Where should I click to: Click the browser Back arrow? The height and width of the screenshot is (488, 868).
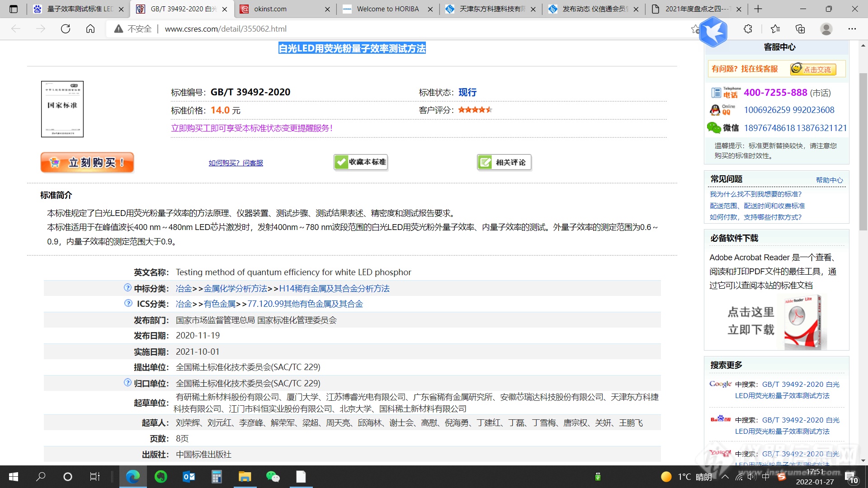pos(16,29)
